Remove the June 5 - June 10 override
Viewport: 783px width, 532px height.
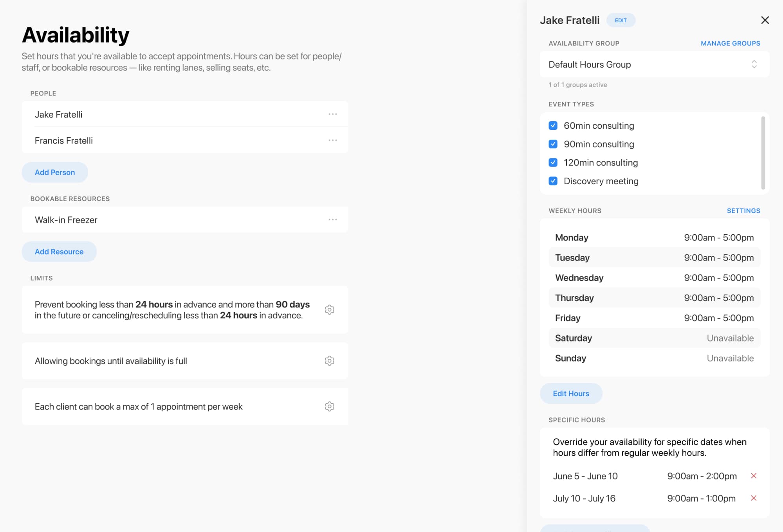coord(754,476)
